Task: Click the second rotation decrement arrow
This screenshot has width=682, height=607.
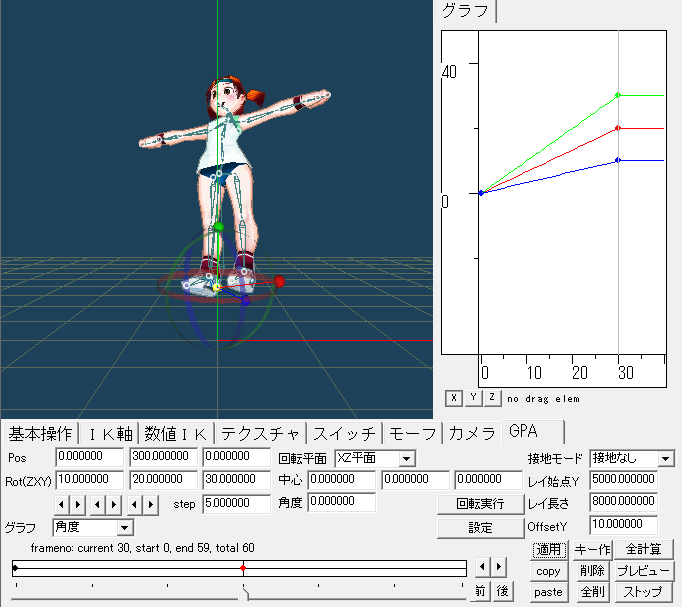Action: 99,503
